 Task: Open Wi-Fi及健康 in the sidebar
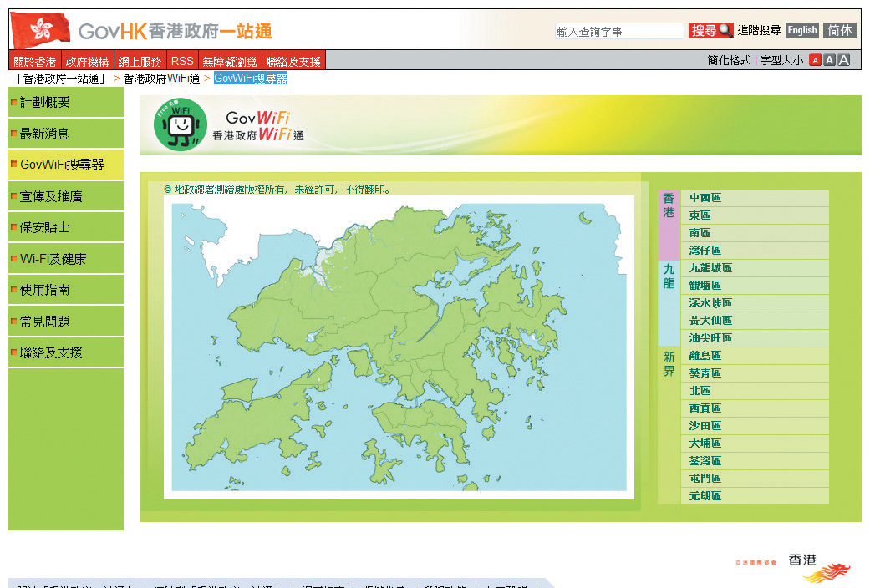(66, 259)
